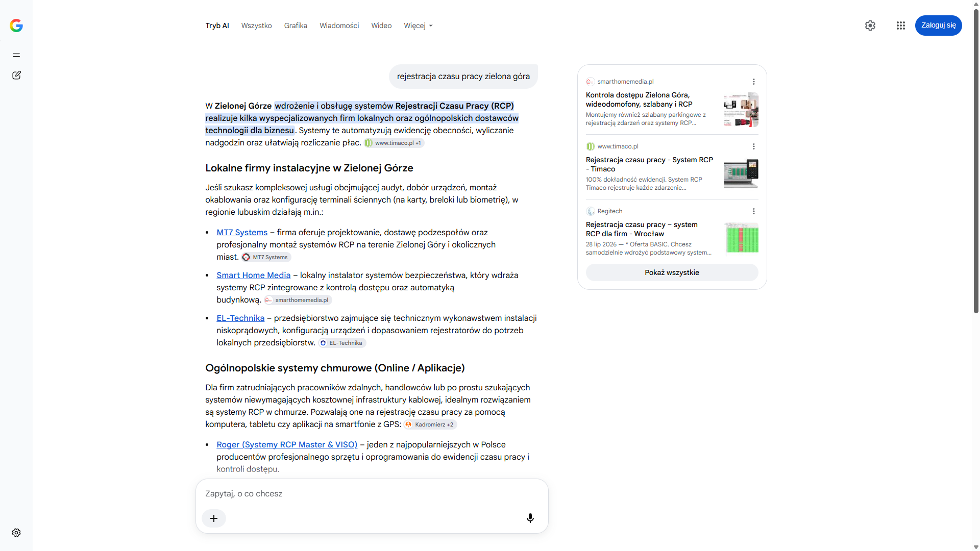
Task: Click heading 'Lokalne firmy instalacyjne w Zielonej Górze'
Action: (x=309, y=168)
